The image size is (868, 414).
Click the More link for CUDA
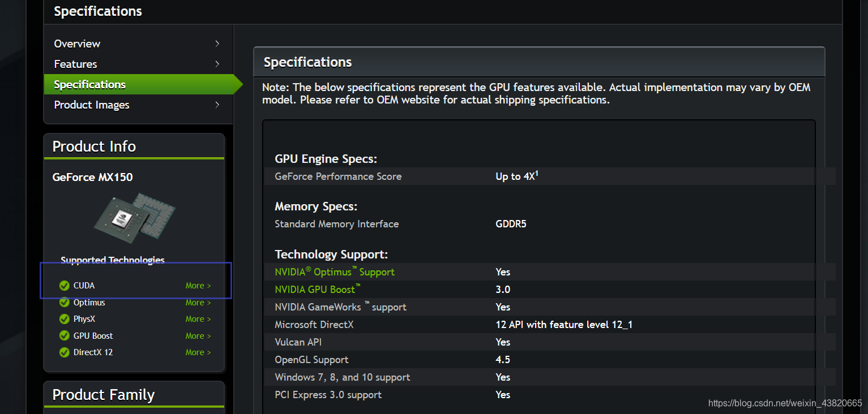pos(198,286)
